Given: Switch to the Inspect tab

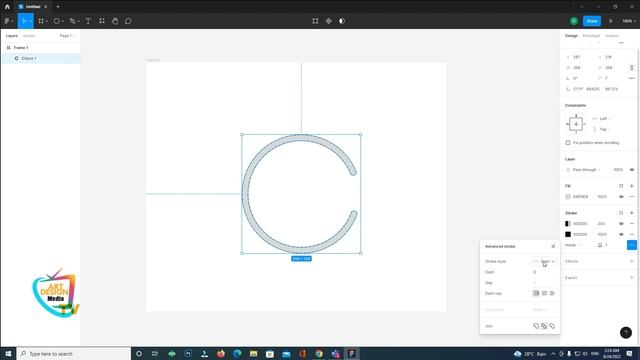Looking at the screenshot, I should (612, 36).
